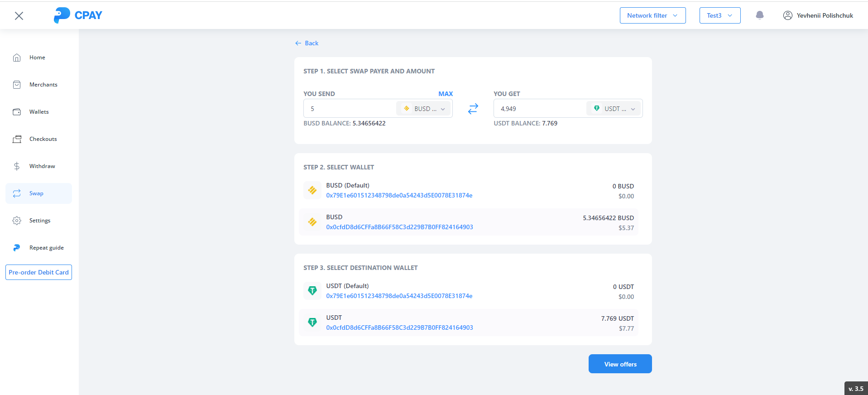
Task: Click the Settings gear icon
Action: 17,221
